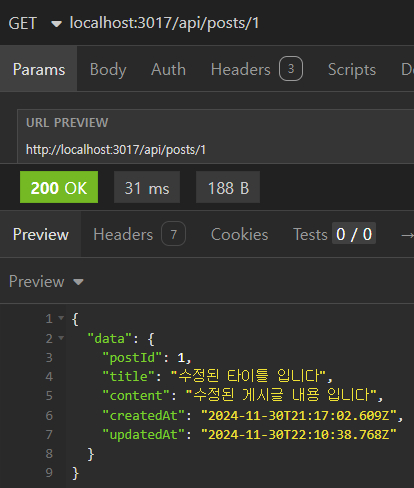Screen dimensions: 414x488
Task: Click the title value "수정된 타이틀 입니다"
Action: (x=248, y=376)
